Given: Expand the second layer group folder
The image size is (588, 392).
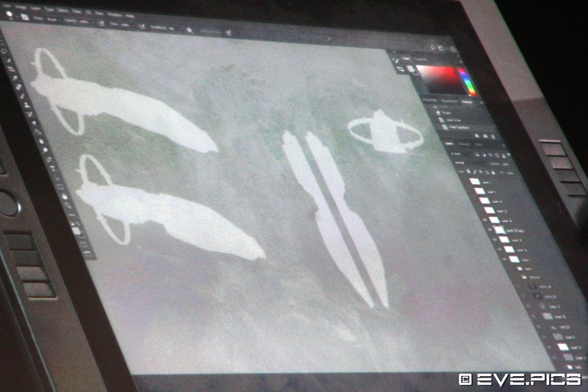Looking at the screenshot, I should (524, 277).
